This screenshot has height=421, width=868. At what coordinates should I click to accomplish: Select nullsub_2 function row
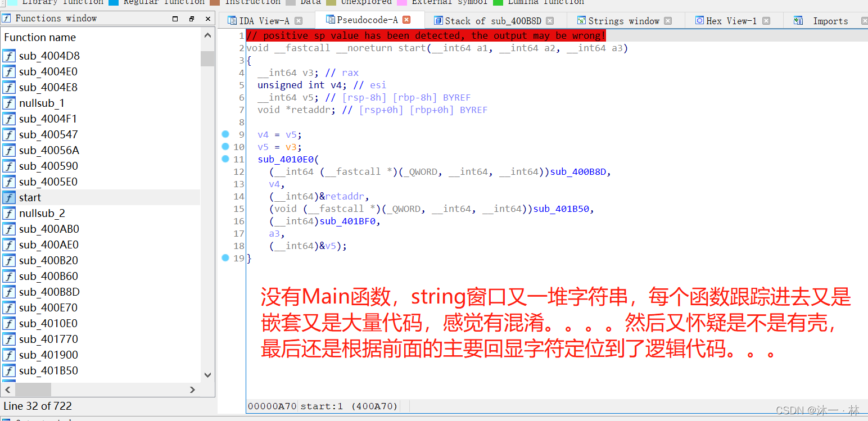point(101,213)
